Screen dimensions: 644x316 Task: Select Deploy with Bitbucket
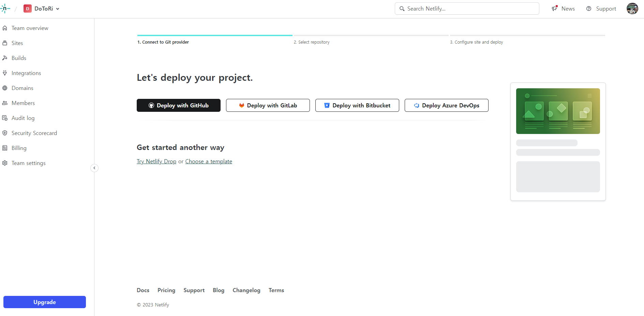tap(357, 105)
